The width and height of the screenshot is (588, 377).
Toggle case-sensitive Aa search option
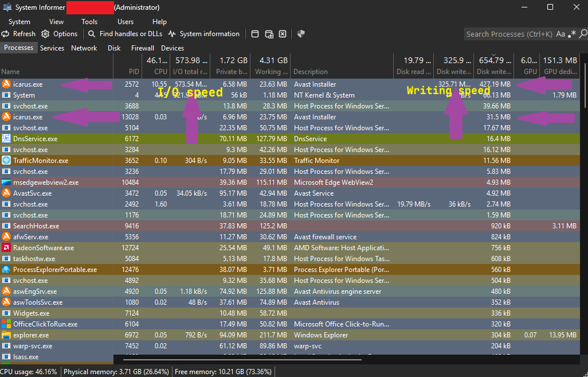point(560,34)
